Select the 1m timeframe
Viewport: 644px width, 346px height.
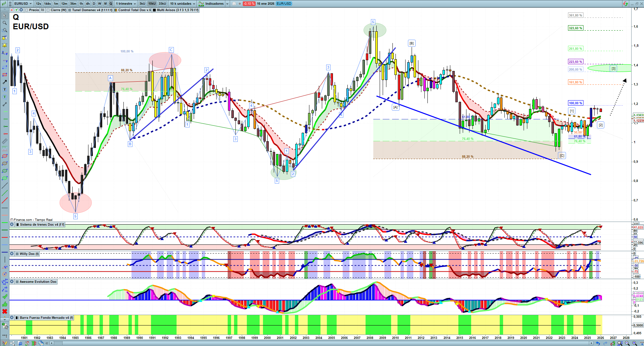click(x=56, y=4)
